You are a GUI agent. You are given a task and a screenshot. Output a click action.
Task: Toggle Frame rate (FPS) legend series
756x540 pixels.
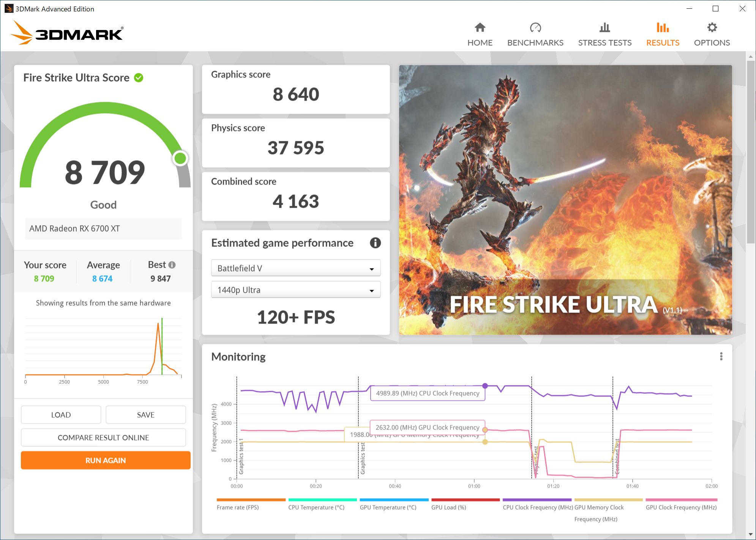pos(238,507)
